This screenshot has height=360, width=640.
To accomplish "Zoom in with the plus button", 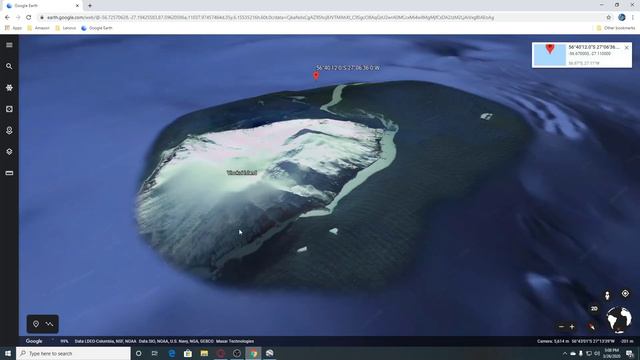I will click(572, 327).
